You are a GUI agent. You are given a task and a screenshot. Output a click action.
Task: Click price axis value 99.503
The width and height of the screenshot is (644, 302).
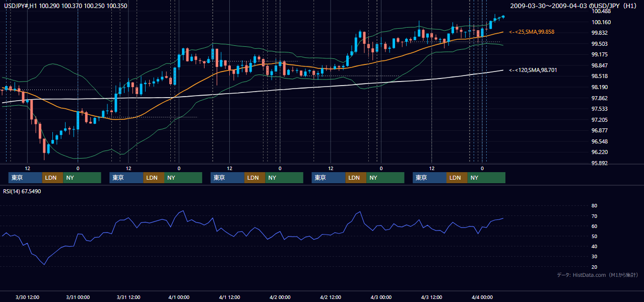pos(600,44)
